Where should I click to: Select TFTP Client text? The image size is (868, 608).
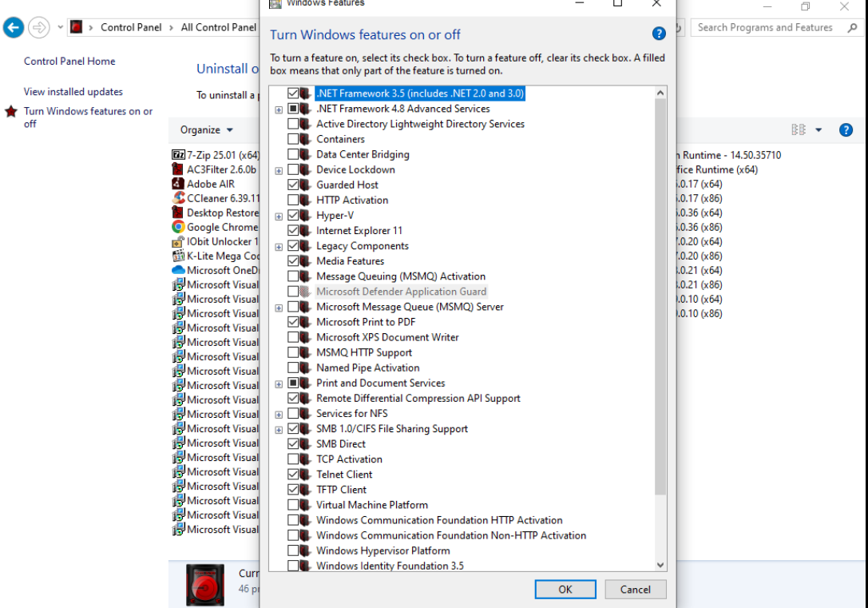341,490
